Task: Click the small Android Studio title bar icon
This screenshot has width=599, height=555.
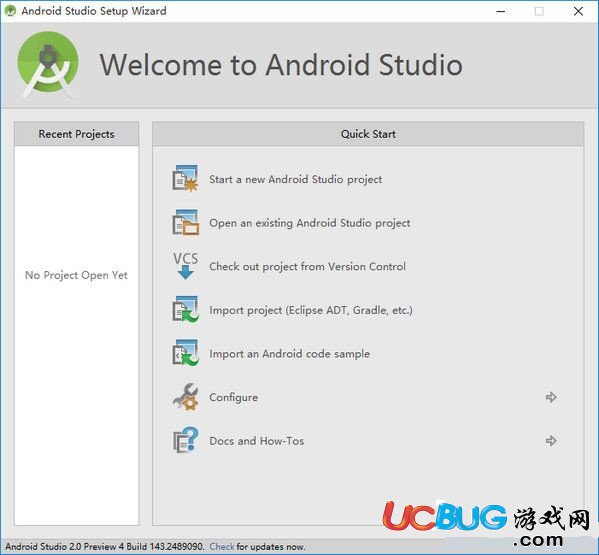Action: click(10, 11)
